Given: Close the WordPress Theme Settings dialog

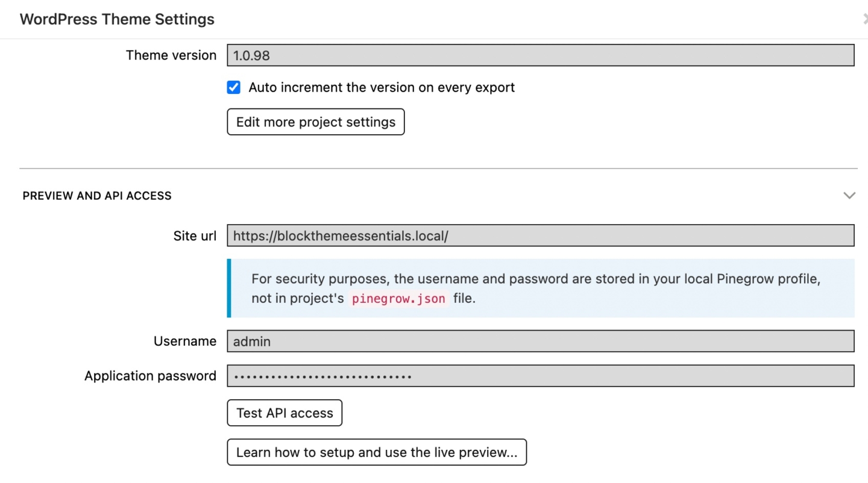Looking at the screenshot, I should tap(864, 19).
